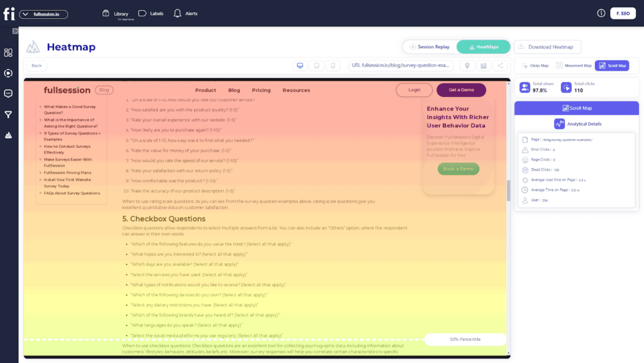Image resolution: width=644 pixels, height=363 pixels.
Task: Select the Movement Map tab
Action: (574, 65)
